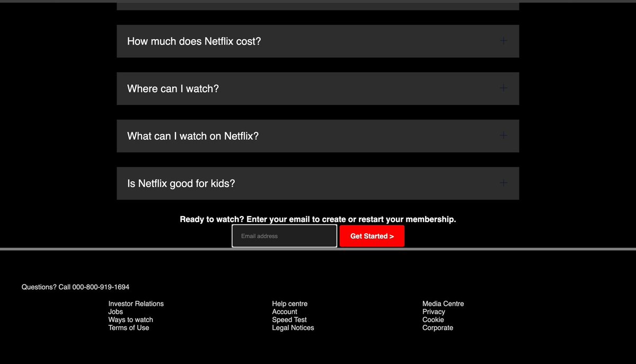Open the Media Centre link
The image size is (636, 364).
(x=443, y=304)
